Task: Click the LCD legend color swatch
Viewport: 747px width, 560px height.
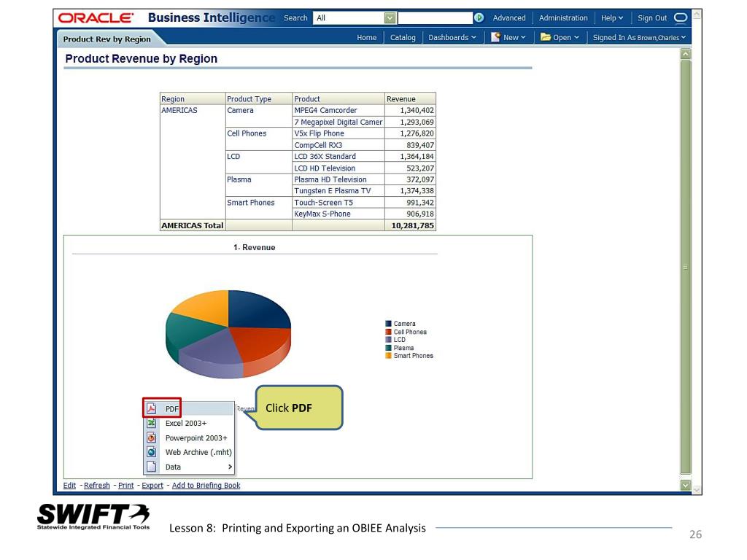Action: [x=388, y=340]
